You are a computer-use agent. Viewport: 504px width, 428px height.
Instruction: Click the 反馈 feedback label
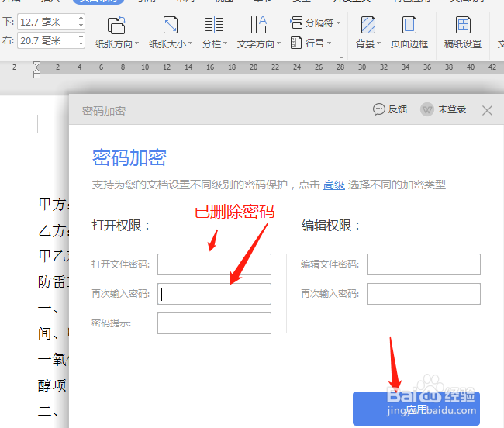coord(397,109)
